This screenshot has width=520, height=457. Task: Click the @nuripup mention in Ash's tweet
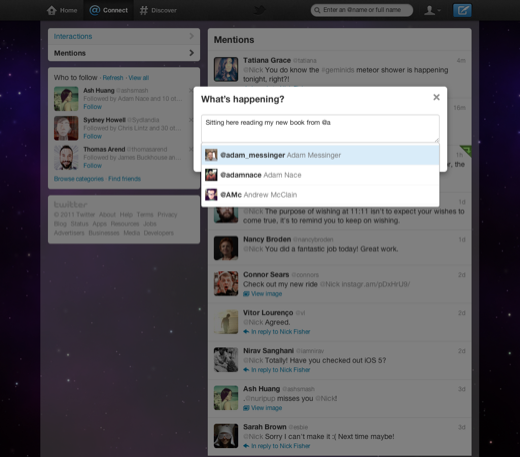tap(260, 399)
